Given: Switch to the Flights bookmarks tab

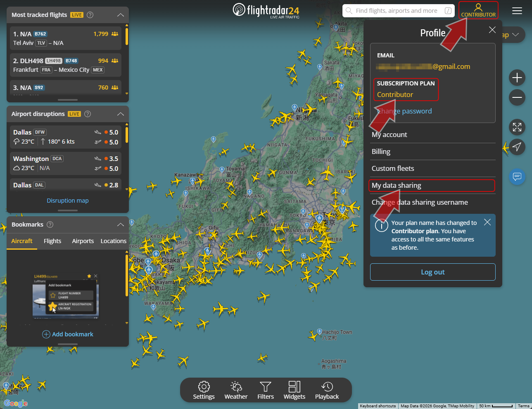Looking at the screenshot, I should pos(52,241).
